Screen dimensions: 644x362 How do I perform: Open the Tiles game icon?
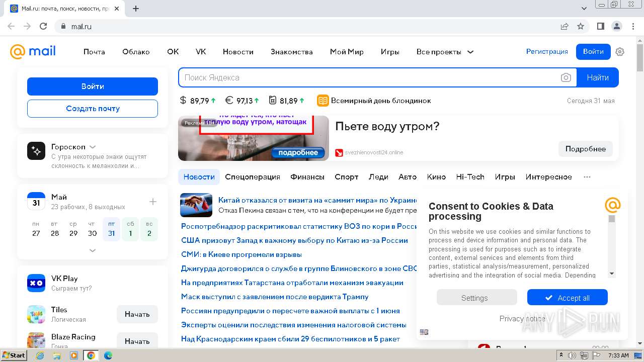[x=36, y=314]
